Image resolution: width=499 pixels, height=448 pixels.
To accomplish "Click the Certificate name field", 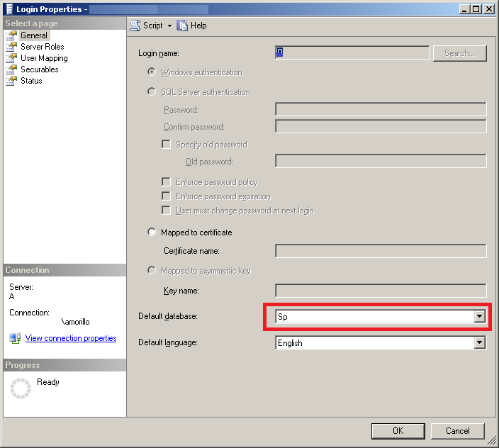I will pyautogui.click(x=381, y=251).
